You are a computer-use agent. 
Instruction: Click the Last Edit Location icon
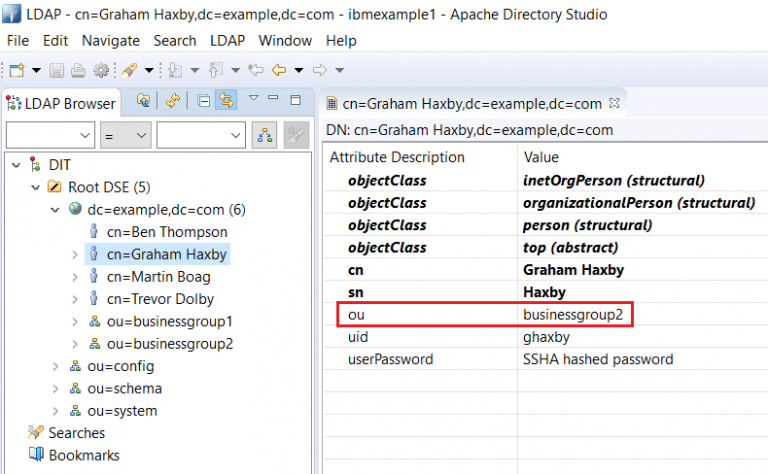click(256, 71)
